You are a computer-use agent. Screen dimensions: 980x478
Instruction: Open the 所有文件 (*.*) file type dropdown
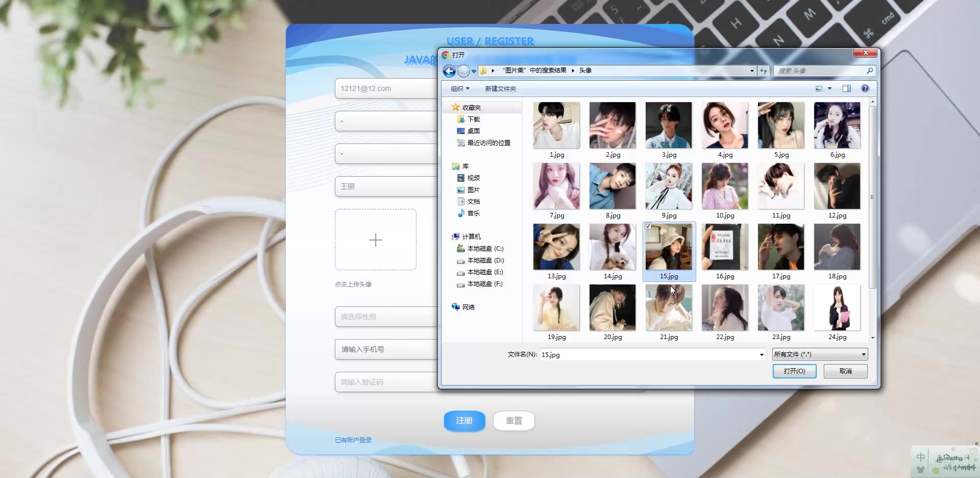(x=820, y=354)
